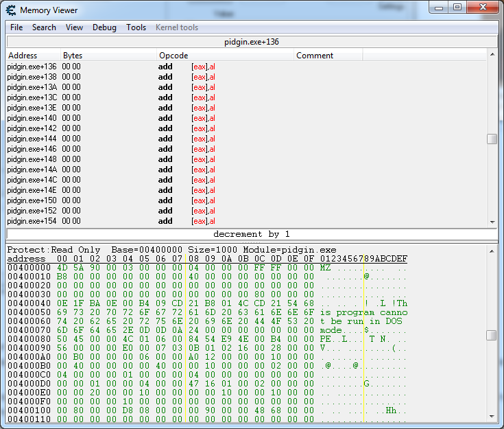The image size is (504, 429).
Task: Select the pidgin.exe+152 instruction row
Action: click(x=246, y=211)
